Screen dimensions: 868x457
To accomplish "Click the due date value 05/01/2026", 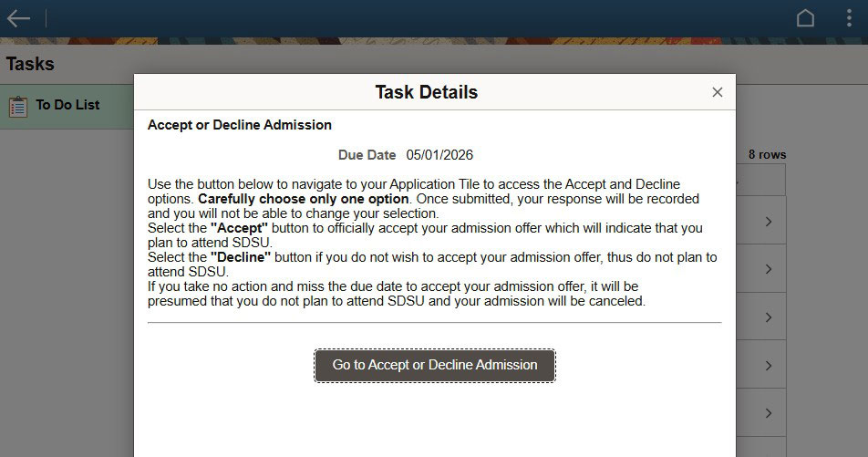I will point(439,155).
